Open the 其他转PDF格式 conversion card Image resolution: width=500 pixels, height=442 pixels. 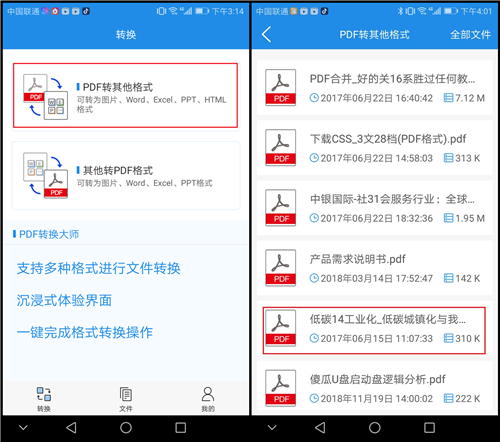[126, 176]
